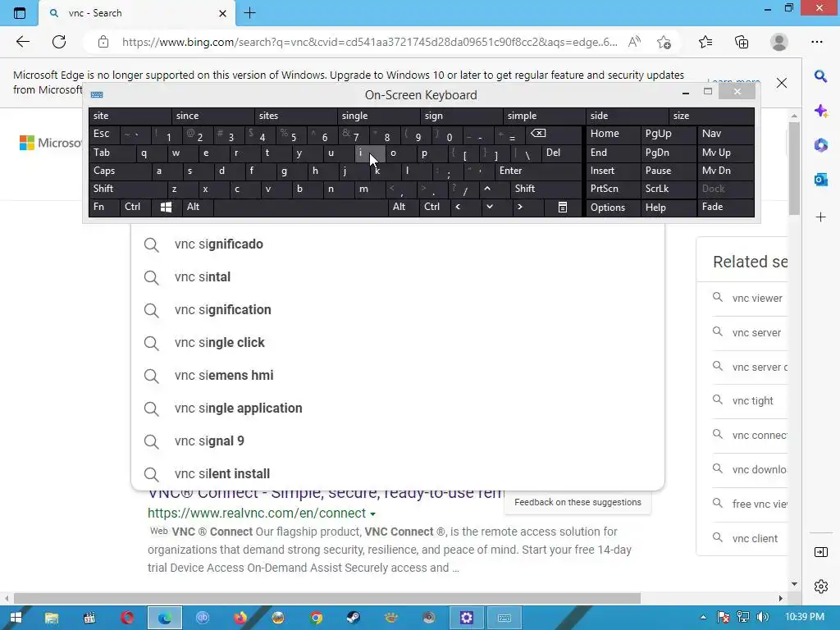Add this page to favorites star icon

tap(664, 42)
